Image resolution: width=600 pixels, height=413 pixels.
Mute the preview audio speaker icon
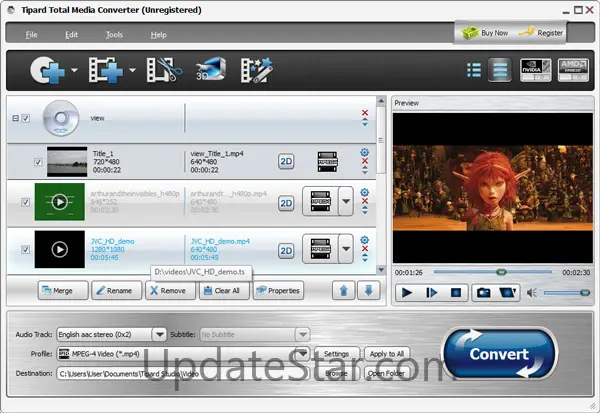532,293
